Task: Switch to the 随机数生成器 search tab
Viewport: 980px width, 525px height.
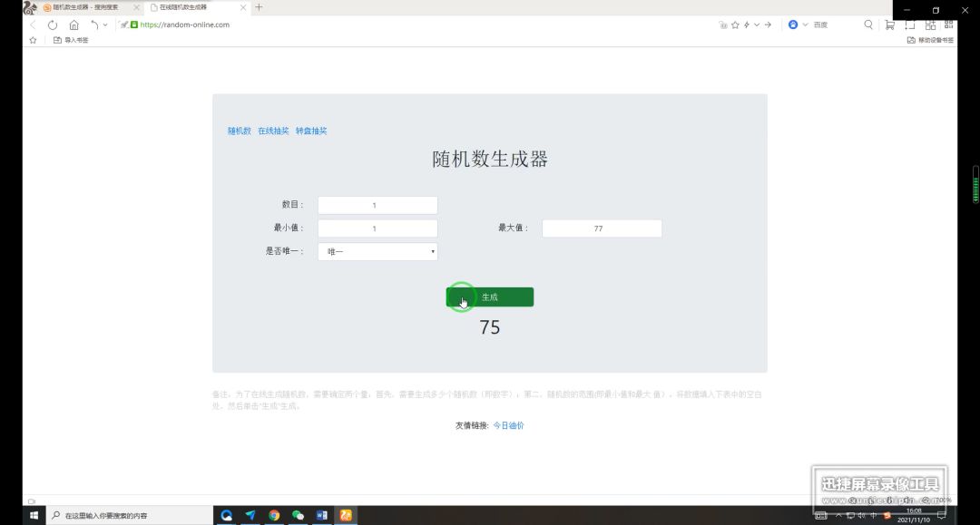Action: pos(87,7)
